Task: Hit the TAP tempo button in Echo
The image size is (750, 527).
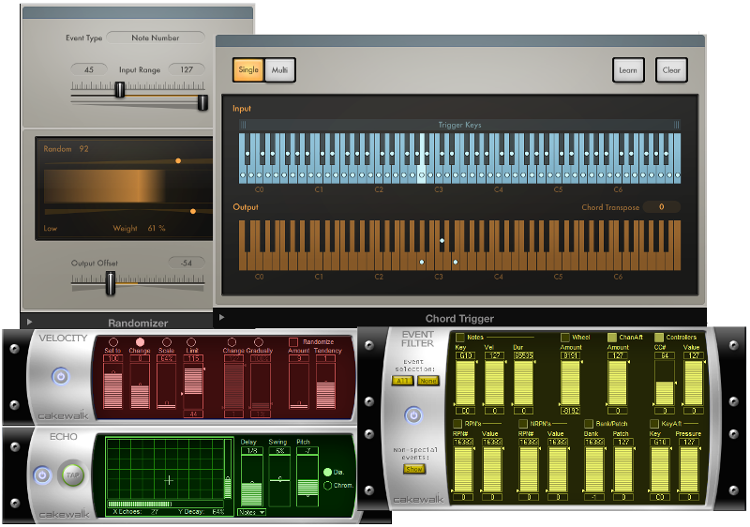Action: point(73,475)
